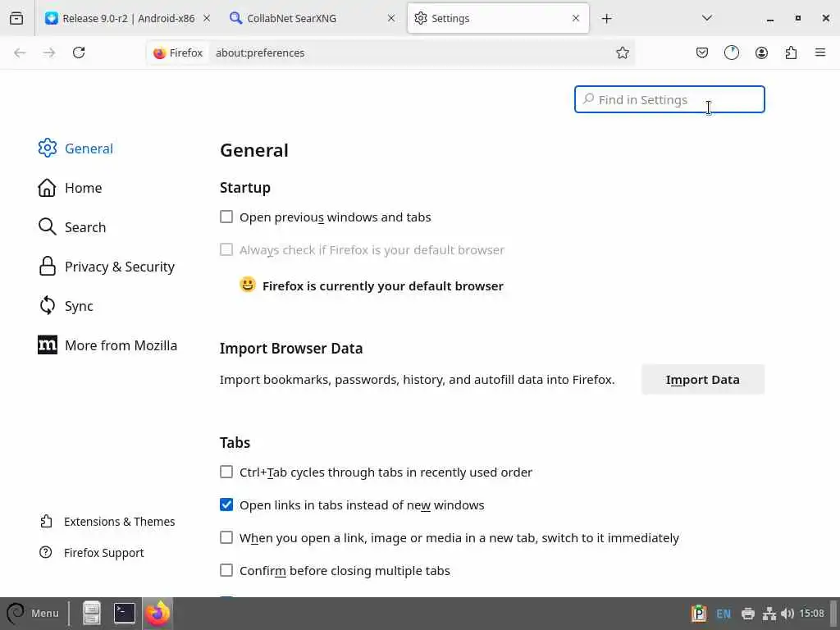Open the printer tray icon
Image resolution: width=840 pixels, height=630 pixels.
pyautogui.click(x=748, y=614)
